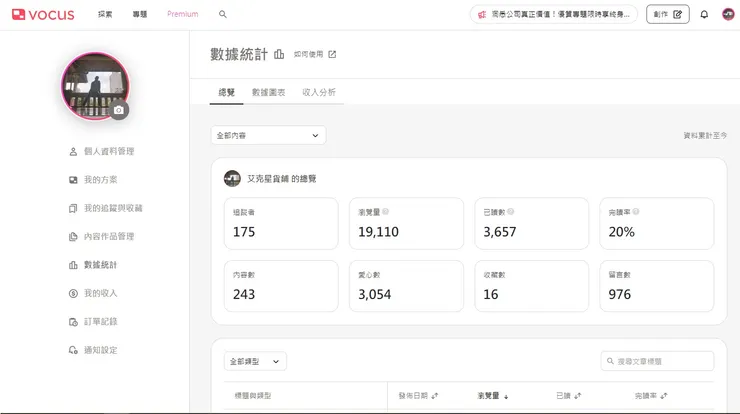Viewport: 740px width, 414px height.
Task: Switch to the 收入分析 tab
Action: click(x=319, y=92)
